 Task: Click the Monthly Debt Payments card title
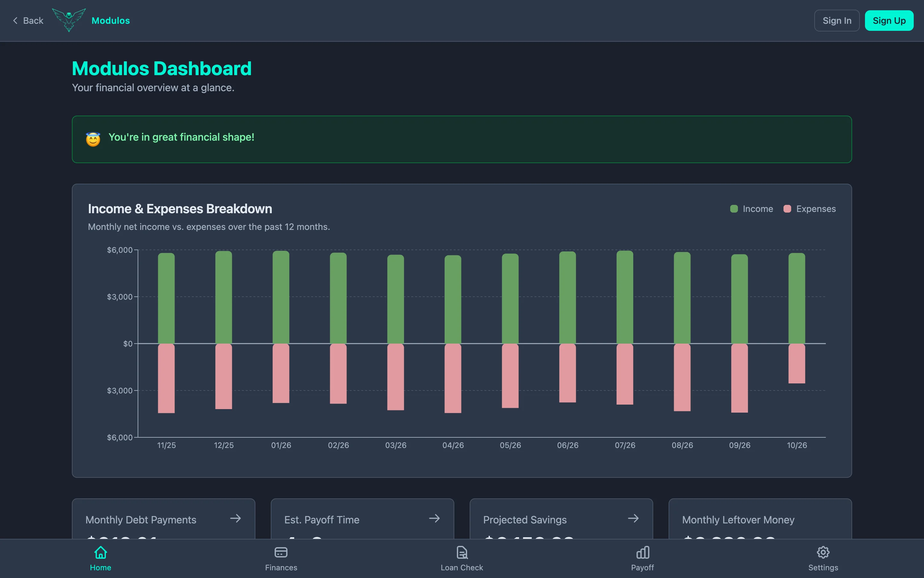[x=141, y=520]
